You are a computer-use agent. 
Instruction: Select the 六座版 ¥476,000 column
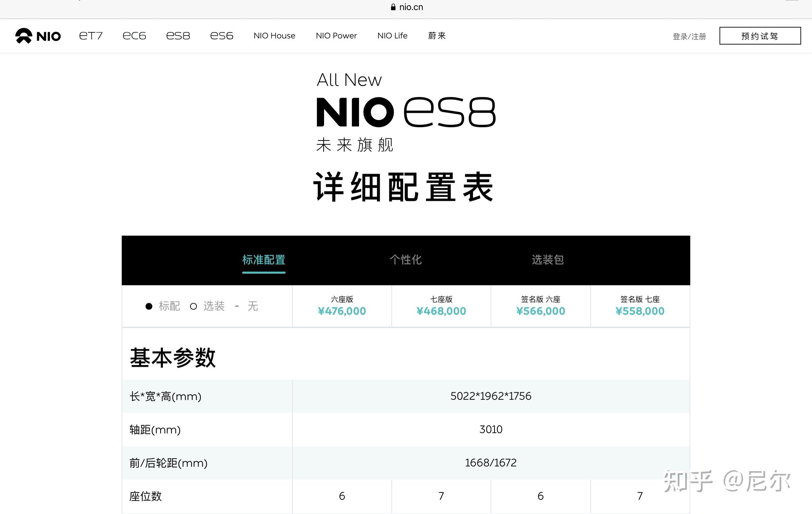tap(342, 306)
